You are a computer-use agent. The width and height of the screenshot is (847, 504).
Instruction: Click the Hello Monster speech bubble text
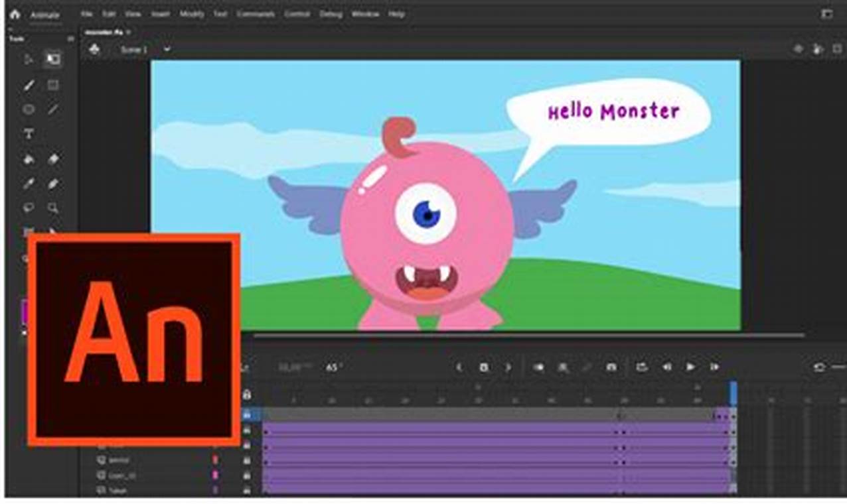click(613, 111)
